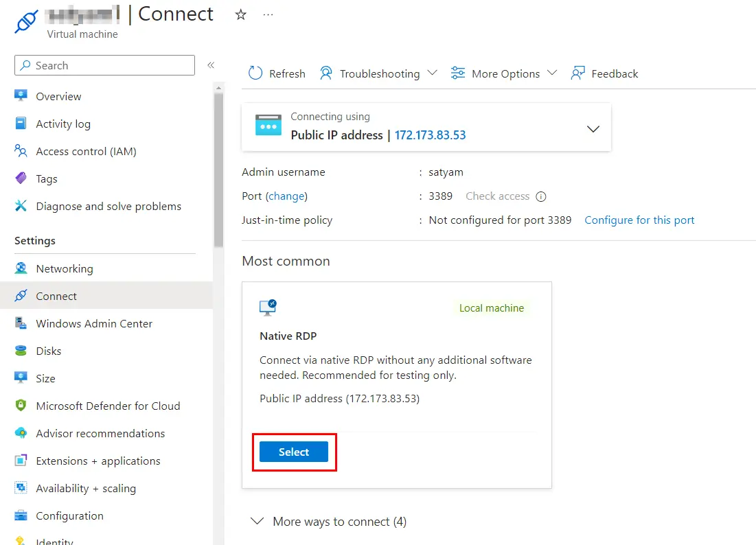Click the Defender shield icon
This screenshot has height=545, width=756.
click(x=21, y=405)
